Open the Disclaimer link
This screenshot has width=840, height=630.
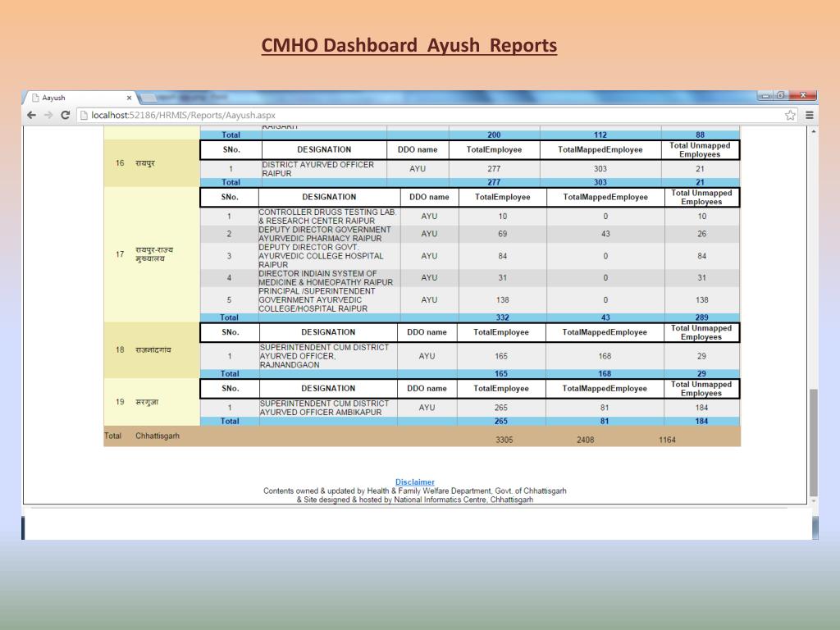click(414, 482)
